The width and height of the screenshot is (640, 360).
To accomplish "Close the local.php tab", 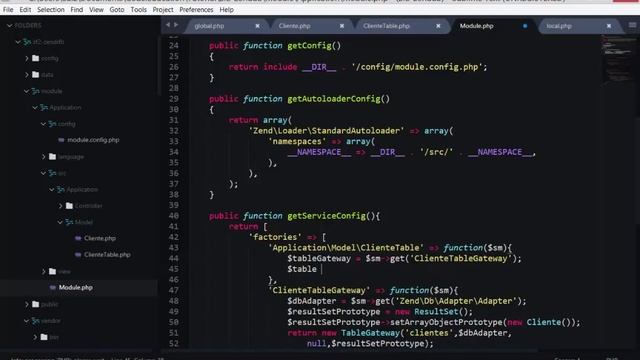I will pyautogui.click(x=609, y=26).
